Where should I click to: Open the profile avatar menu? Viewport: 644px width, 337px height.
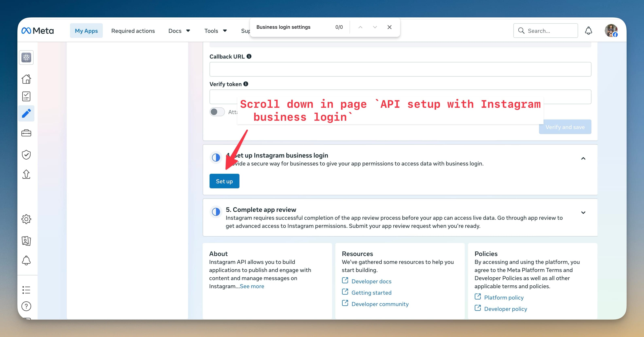611,31
